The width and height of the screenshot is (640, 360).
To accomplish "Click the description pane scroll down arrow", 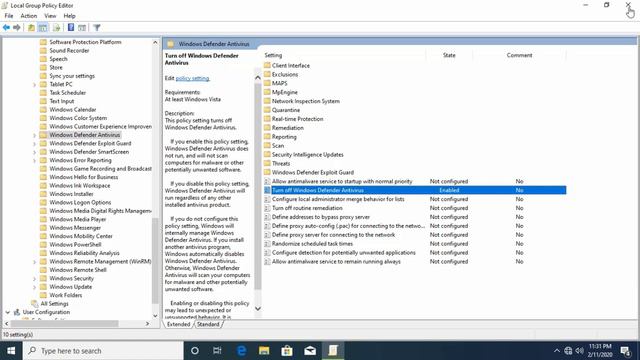I will click(x=258, y=309).
